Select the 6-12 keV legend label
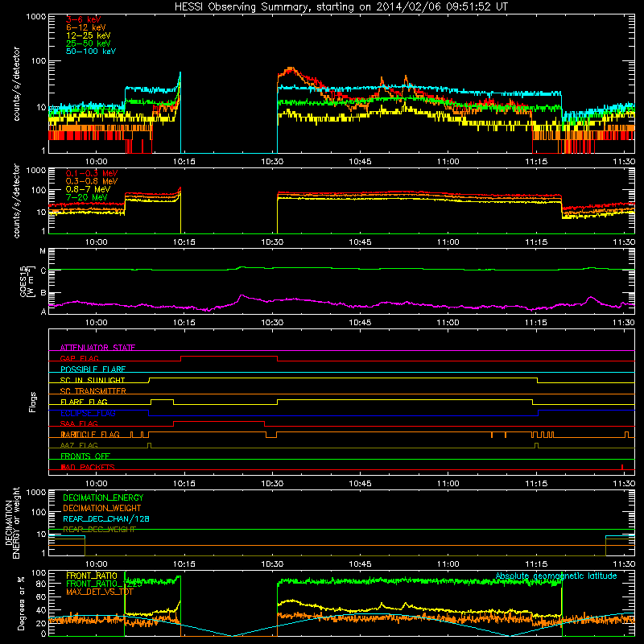Image resolution: width=644 pixels, height=644 pixels. click(x=86, y=27)
